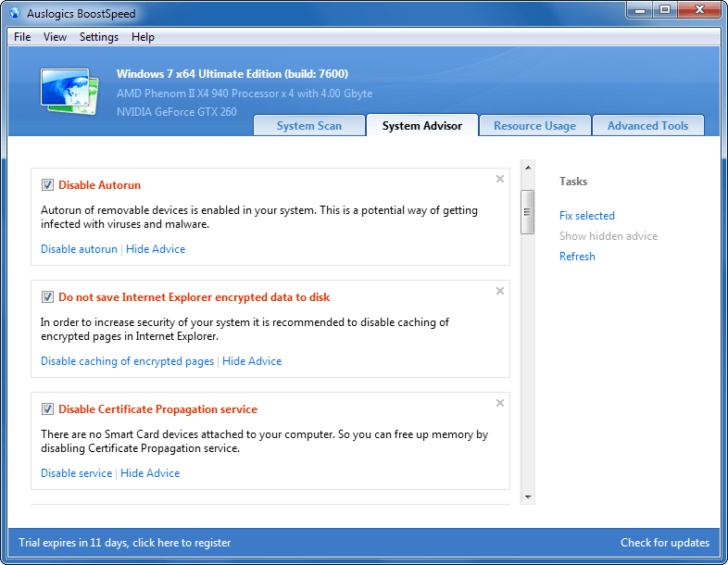Click Disable caching of encrypted pages link
The width and height of the screenshot is (728, 565).
click(x=127, y=361)
